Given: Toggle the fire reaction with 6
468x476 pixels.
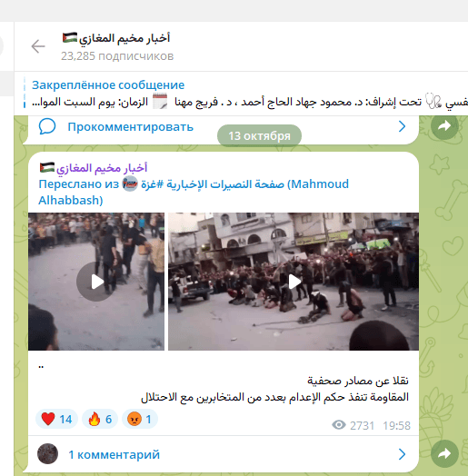Looking at the screenshot, I should (100, 419).
